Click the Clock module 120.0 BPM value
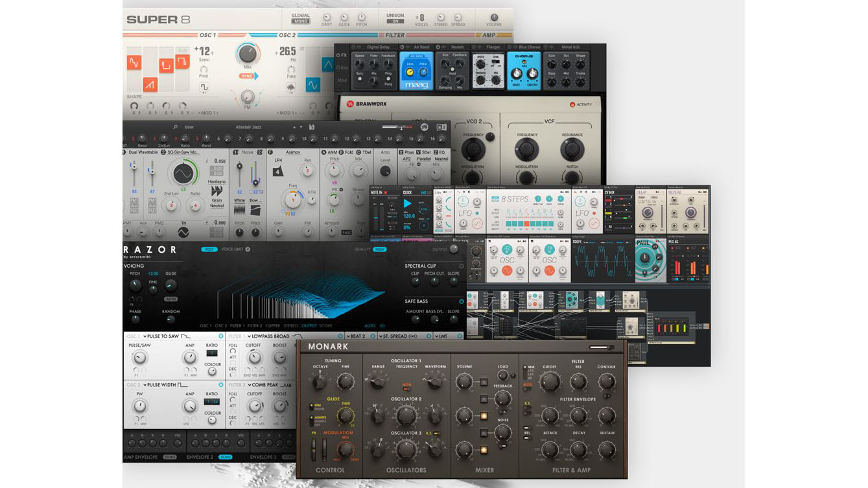 [x=408, y=216]
